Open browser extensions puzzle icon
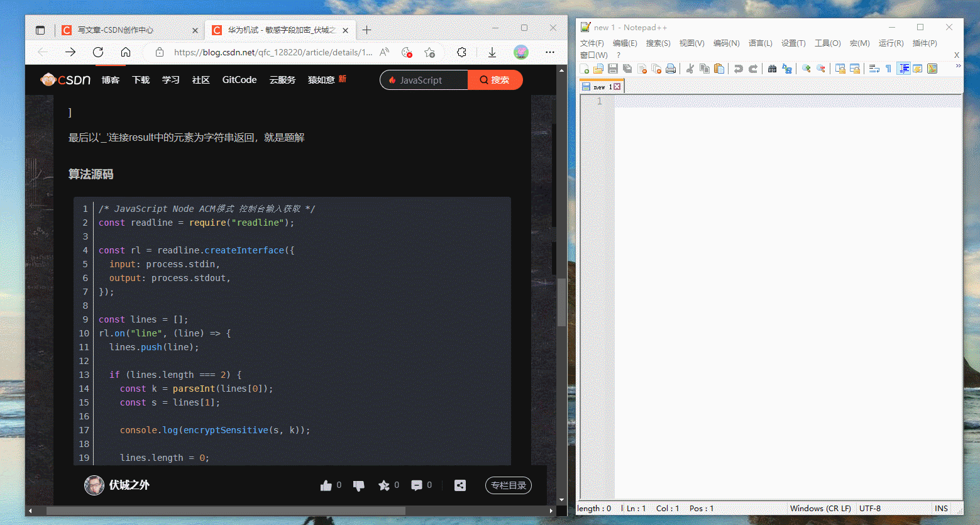This screenshot has height=525, width=980. click(x=462, y=52)
